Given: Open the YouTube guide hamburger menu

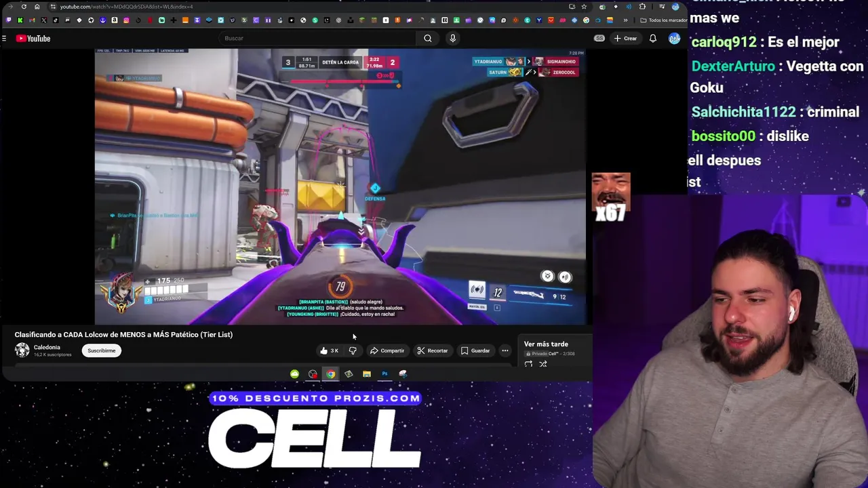Looking at the screenshot, I should [x=4, y=39].
